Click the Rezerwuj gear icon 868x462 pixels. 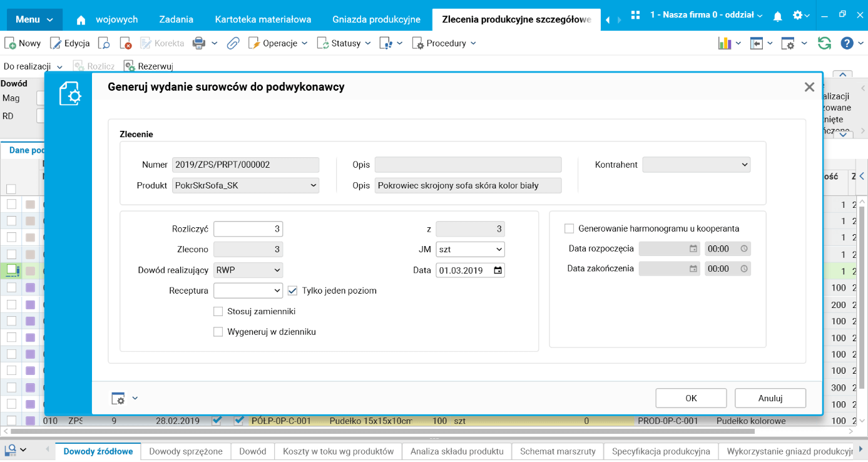click(x=130, y=66)
